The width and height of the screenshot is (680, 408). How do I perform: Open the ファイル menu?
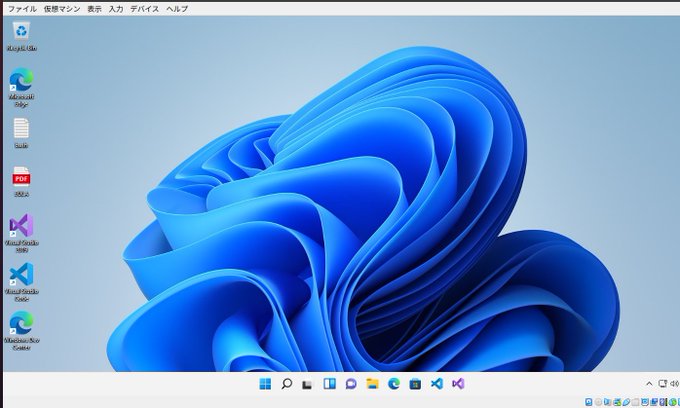[x=22, y=8]
